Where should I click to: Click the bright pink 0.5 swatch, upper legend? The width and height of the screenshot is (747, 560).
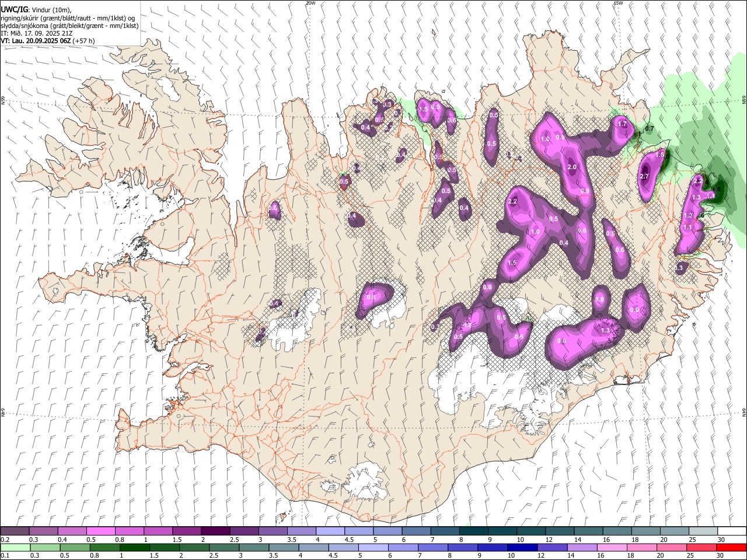[x=100, y=531]
